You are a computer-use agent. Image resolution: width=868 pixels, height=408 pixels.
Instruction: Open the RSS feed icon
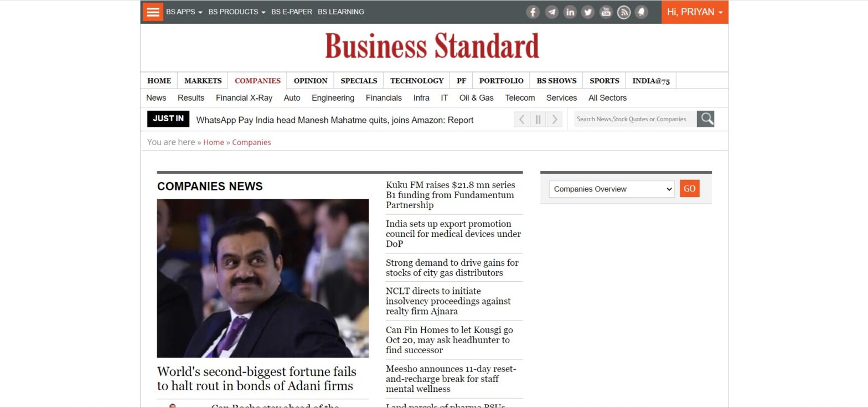624,12
